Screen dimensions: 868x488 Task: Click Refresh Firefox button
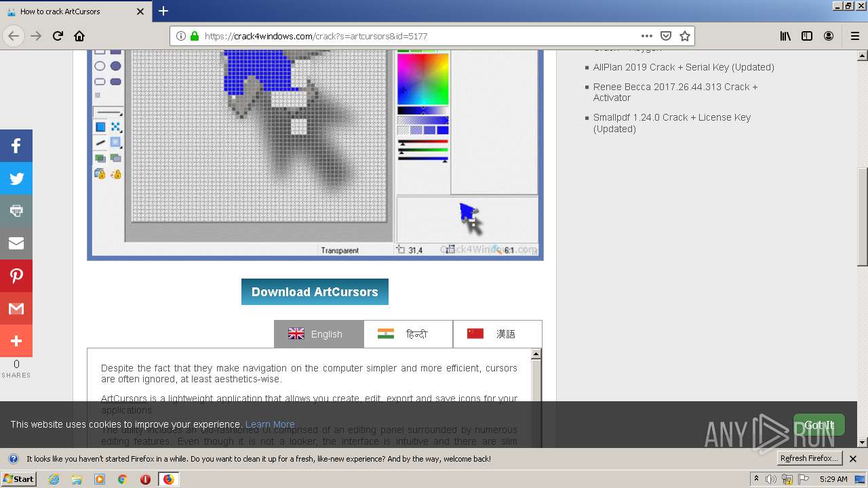tap(810, 458)
